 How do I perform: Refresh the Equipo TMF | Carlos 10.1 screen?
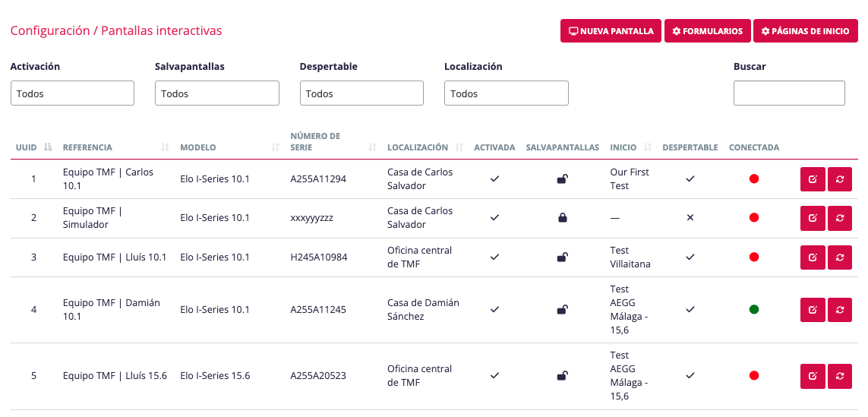pos(840,178)
